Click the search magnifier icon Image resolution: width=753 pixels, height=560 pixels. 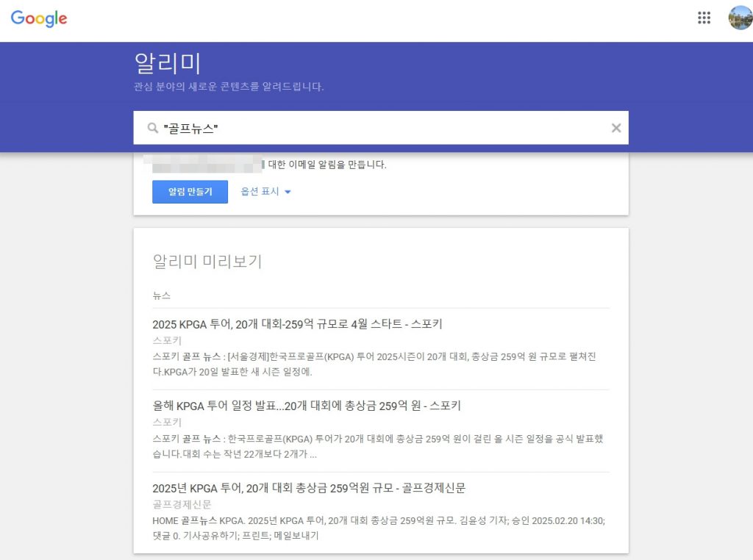point(153,128)
